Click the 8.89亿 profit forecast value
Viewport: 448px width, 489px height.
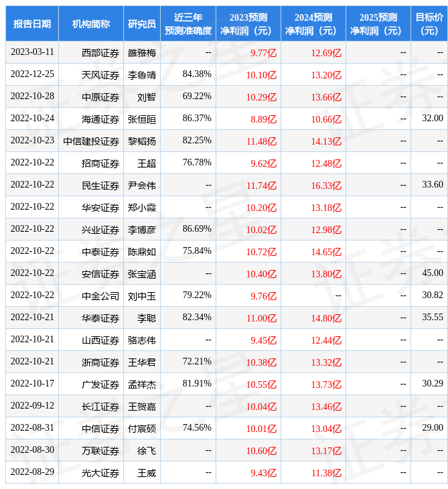[x=263, y=119]
